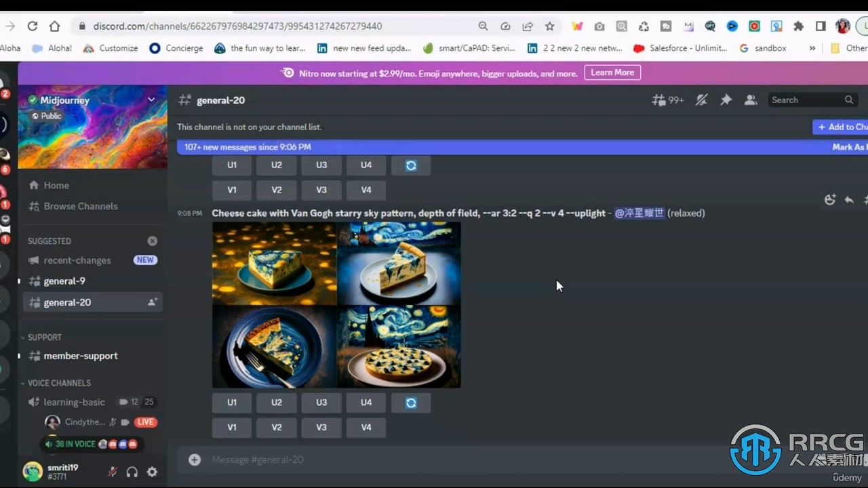Screen dimensions: 868x488
Task: Click the plus attach button in message box
Action: [x=195, y=460]
